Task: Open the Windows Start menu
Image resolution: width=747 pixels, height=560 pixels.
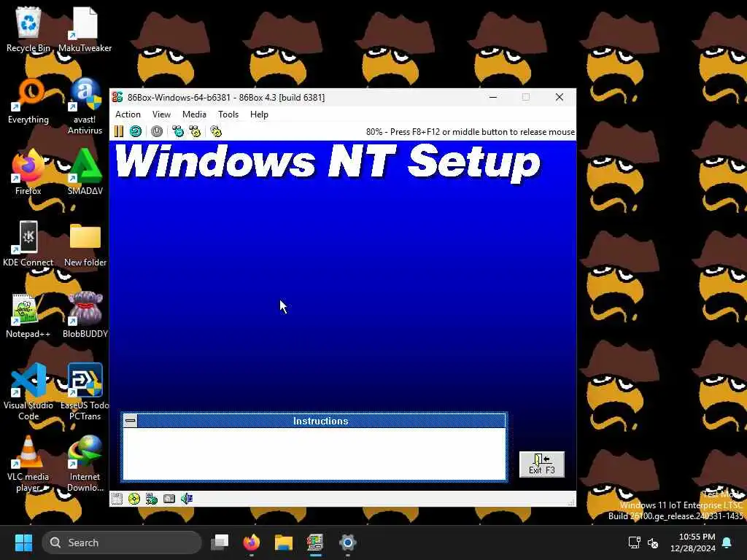Action: click(23, 542)
